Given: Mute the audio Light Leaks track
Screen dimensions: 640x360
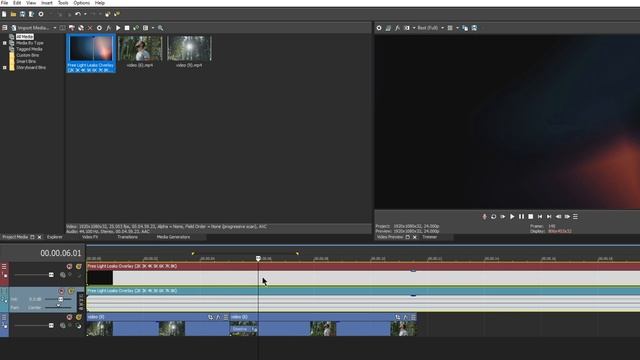Looking at the screenshot, I should point(62,291).
